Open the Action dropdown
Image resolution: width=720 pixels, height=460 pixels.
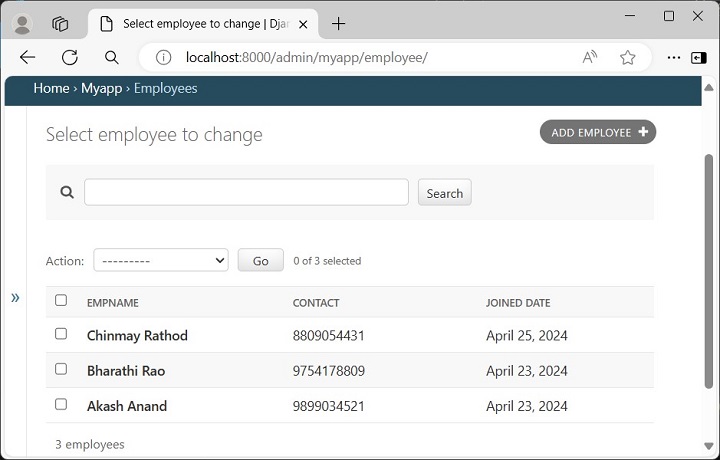click(x=161, y=260)
